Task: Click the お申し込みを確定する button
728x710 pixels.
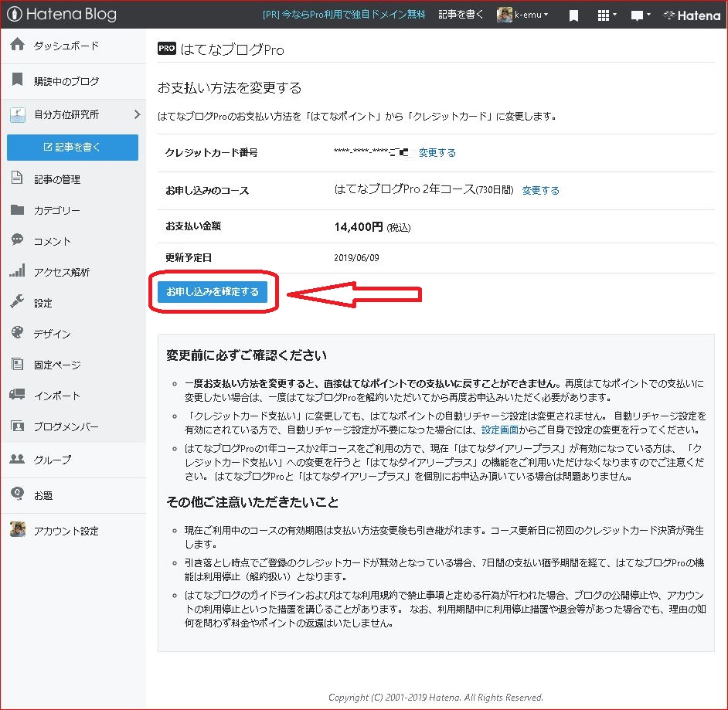Action: point(213,291)
